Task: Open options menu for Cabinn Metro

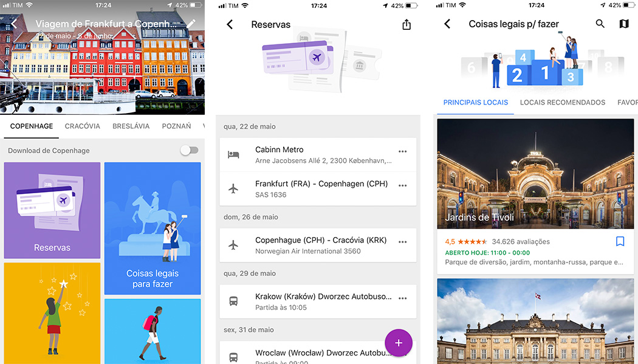Action: click(402, 151)
